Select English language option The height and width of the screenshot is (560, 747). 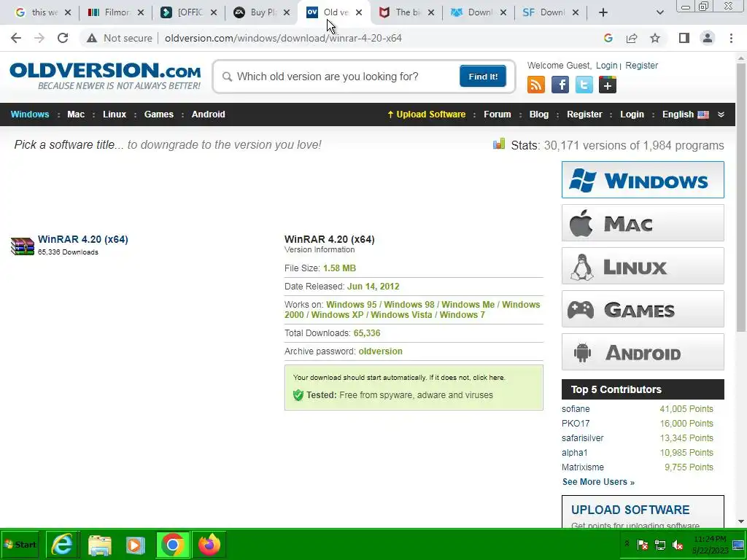(685, 114)
